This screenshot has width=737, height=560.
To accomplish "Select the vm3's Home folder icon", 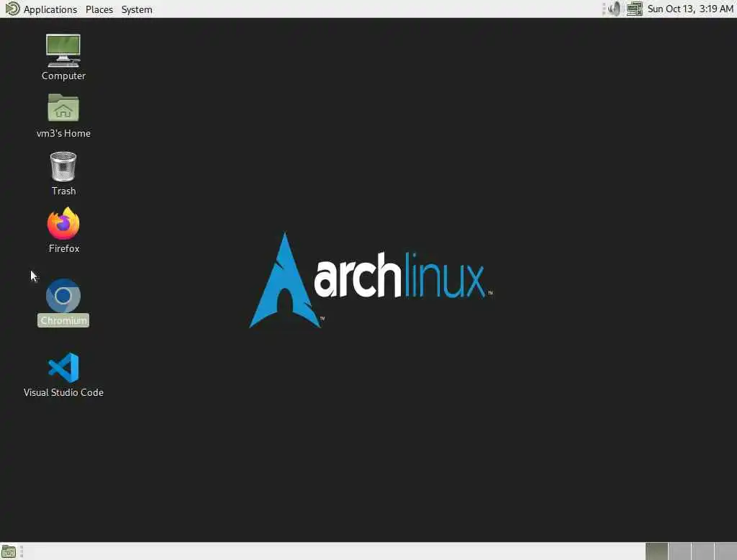I will (x=63, y=108).
